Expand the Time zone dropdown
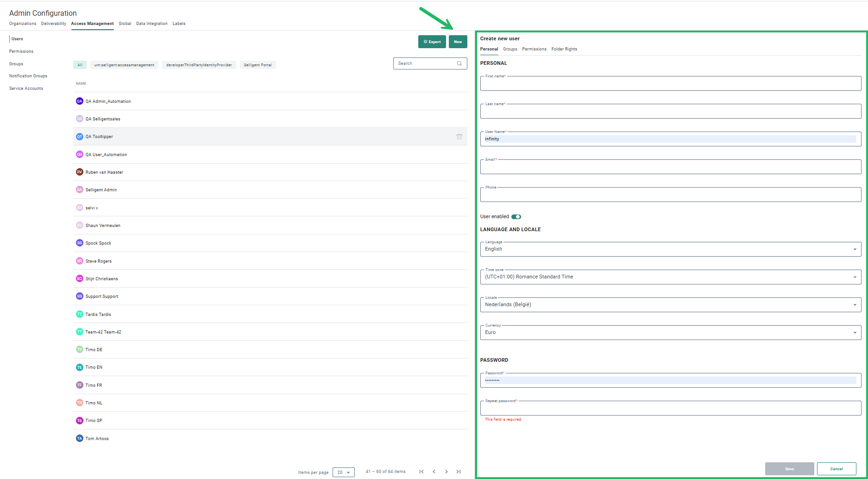The image size is (868, 479). 670,277
